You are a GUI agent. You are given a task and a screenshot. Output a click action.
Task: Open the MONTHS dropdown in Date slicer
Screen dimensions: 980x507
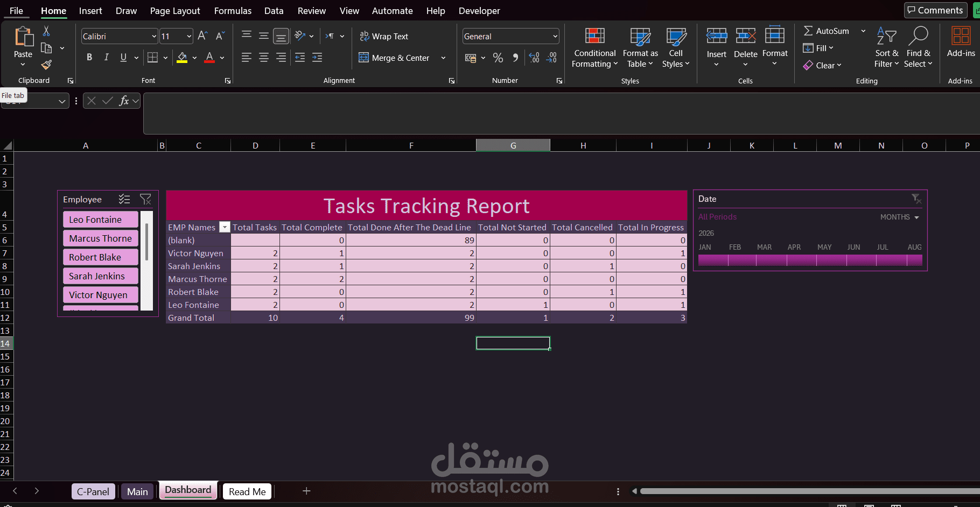[917, 217]
